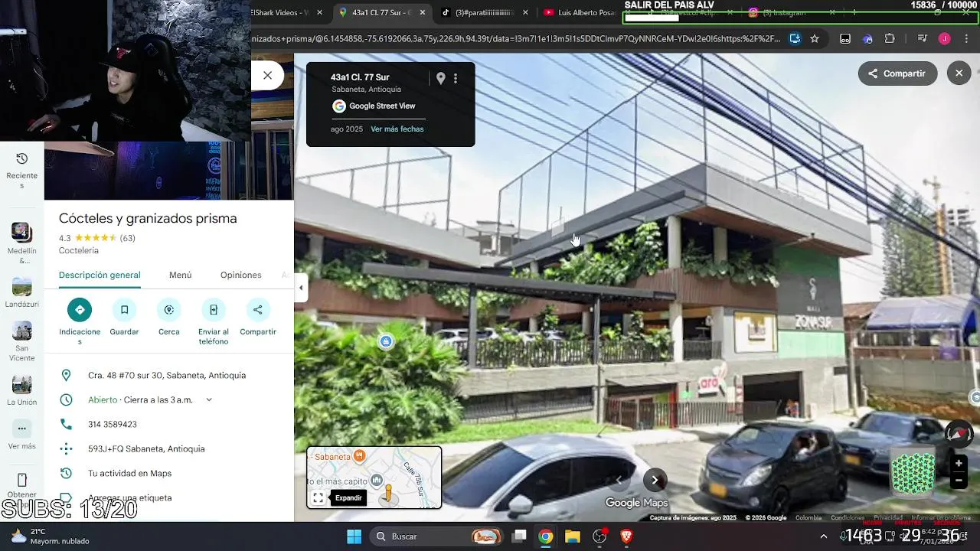Open Tu actividad en Maps

(x=129, y=473)
